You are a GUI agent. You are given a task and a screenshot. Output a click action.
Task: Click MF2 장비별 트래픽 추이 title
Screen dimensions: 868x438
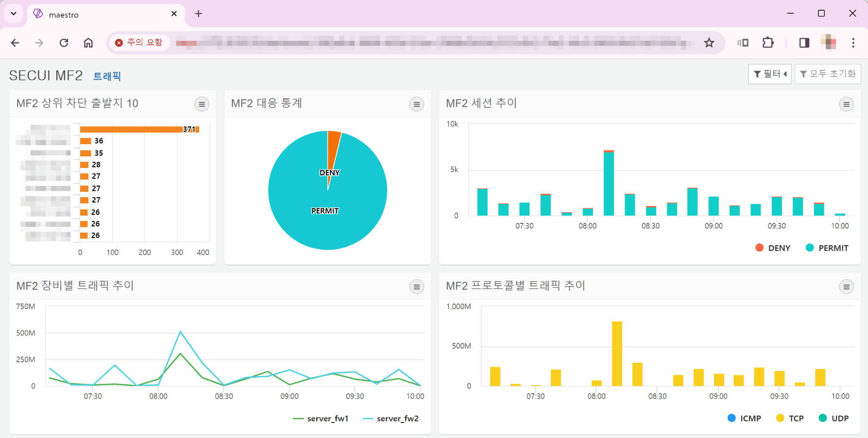pos(75,286)
